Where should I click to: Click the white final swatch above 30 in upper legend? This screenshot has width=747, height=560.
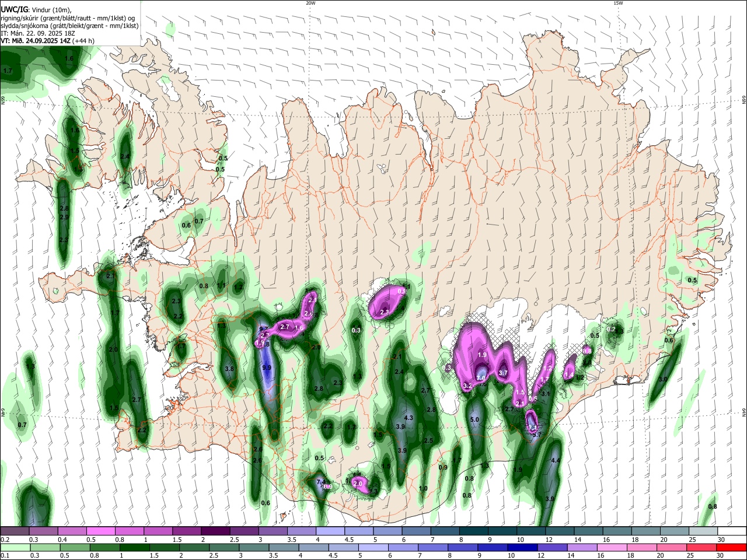731,531
